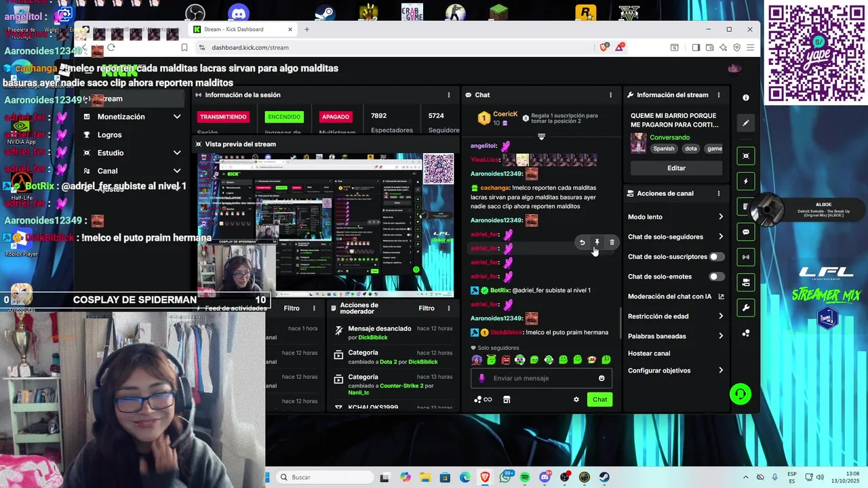Open Palabras baneadas settings arrow

coord(721,335)
